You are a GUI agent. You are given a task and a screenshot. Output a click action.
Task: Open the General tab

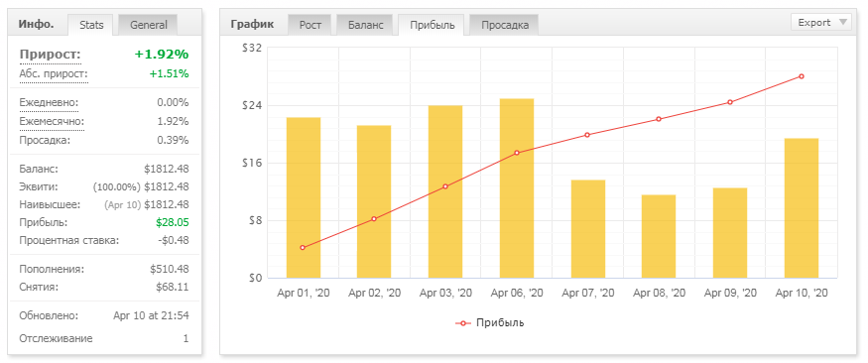(x=149, y=25)
